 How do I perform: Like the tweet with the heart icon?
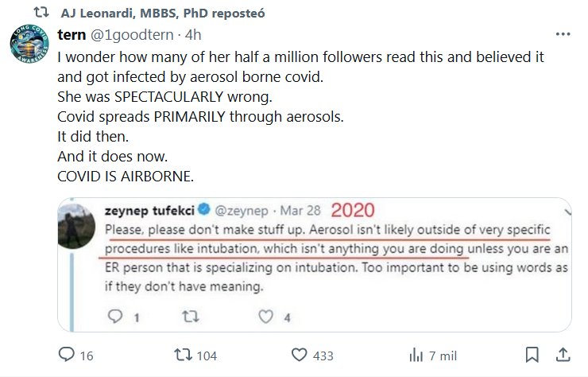click(299, 355)
